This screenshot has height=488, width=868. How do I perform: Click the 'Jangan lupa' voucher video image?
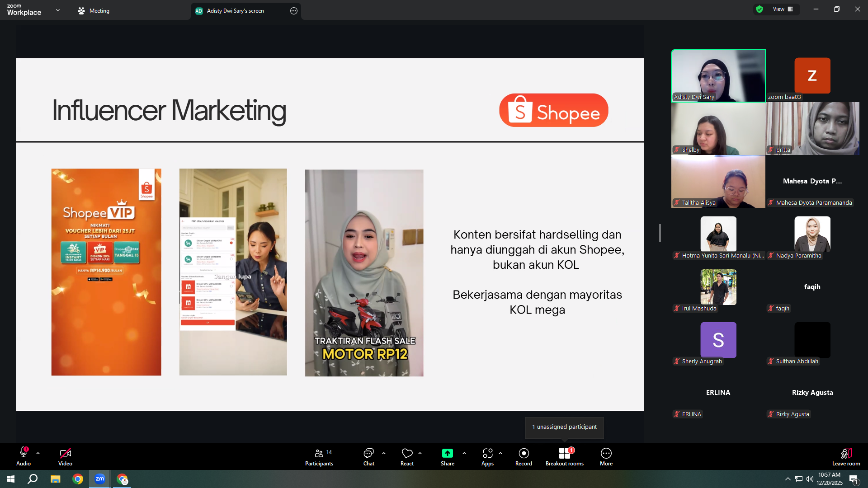tap(233, 272)
